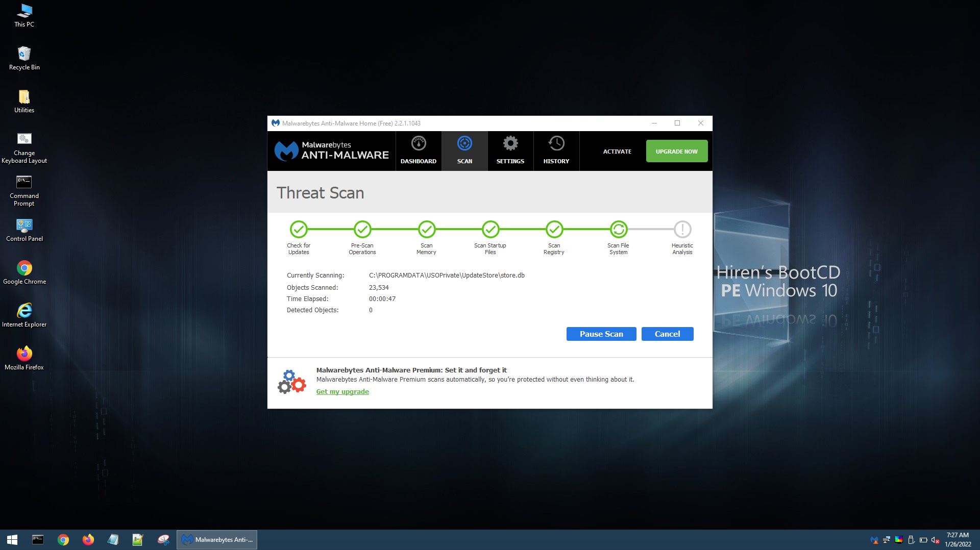Click the Premium Set it and forget it headline
980x550 pixels.
pos(411,370)
